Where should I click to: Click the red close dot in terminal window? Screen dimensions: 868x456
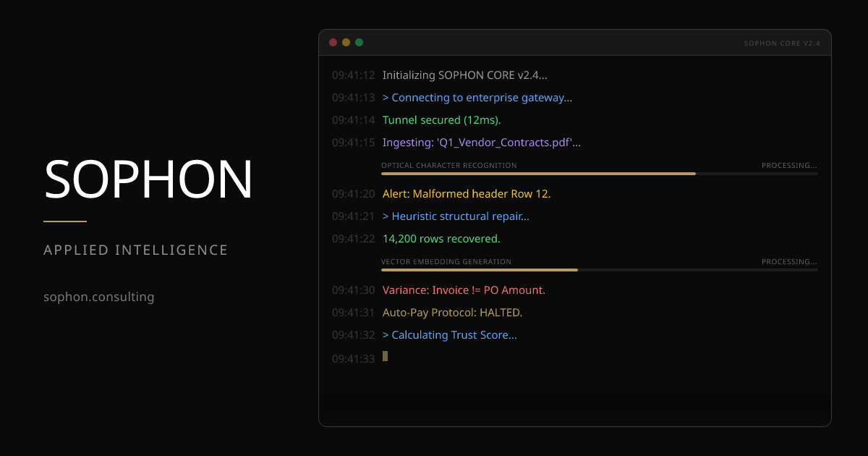click(x=333, y=43)
